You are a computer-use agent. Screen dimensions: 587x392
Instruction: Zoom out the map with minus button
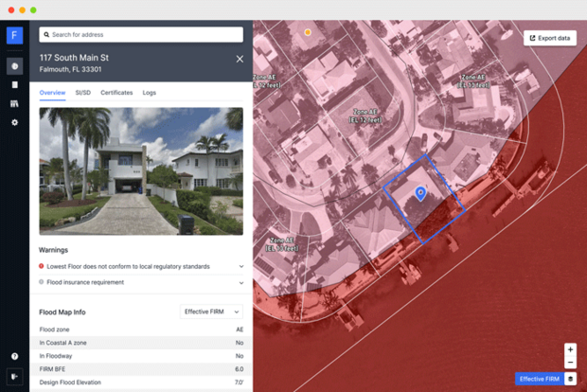(570, 362)
